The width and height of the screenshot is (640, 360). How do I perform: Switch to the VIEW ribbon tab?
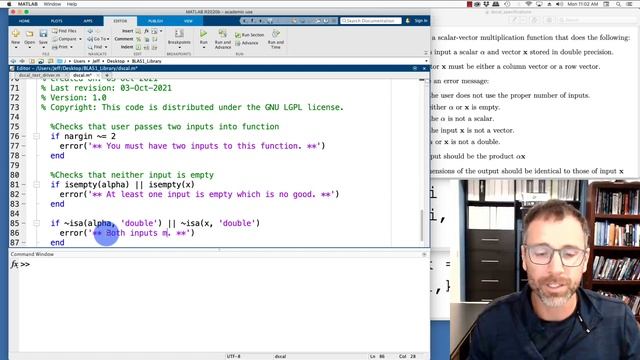[188, 21]
